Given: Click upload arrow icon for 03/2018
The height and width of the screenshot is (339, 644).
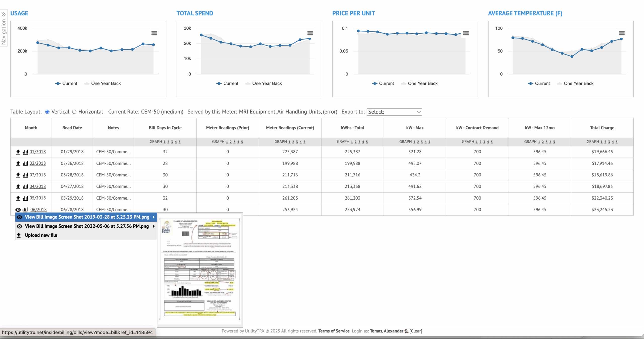Looking at the screenshot, I should coord(18,175).
